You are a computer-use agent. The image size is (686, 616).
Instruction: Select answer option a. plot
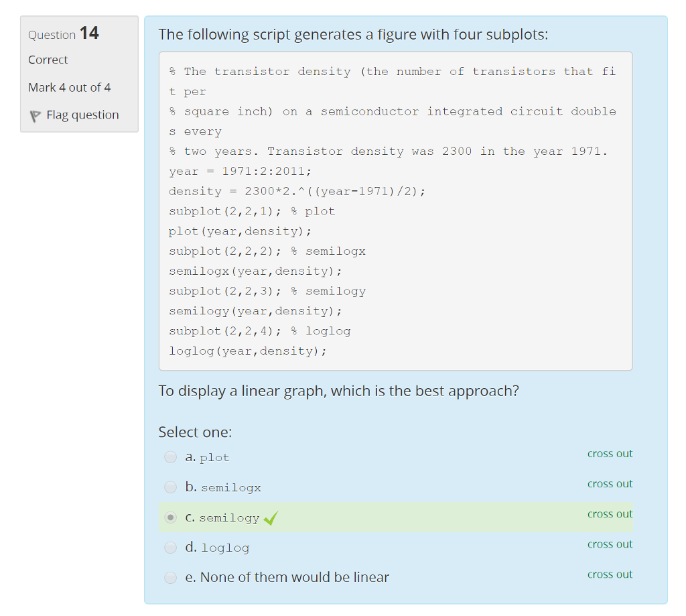[x=170, y=457]
